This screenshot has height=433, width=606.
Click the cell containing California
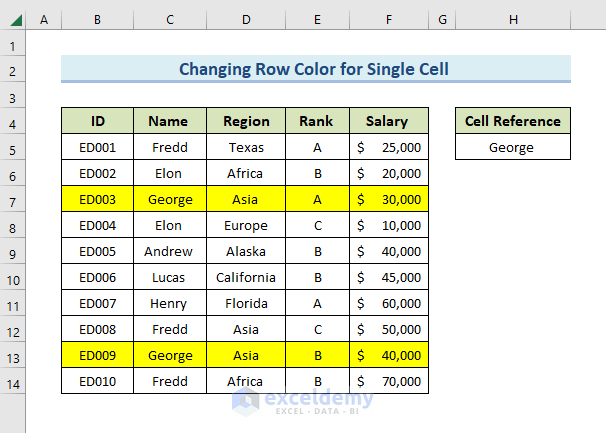coord(246,277)
